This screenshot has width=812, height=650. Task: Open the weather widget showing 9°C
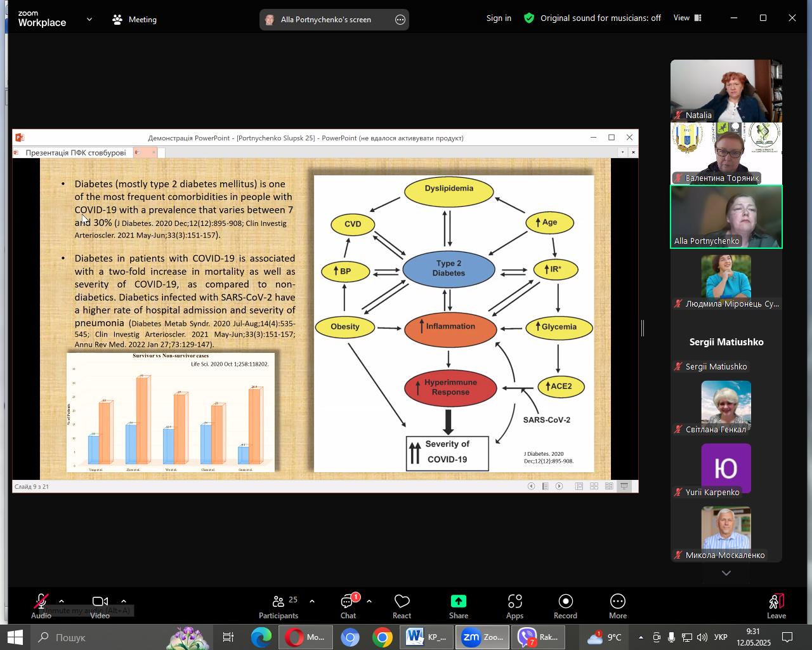604,637
